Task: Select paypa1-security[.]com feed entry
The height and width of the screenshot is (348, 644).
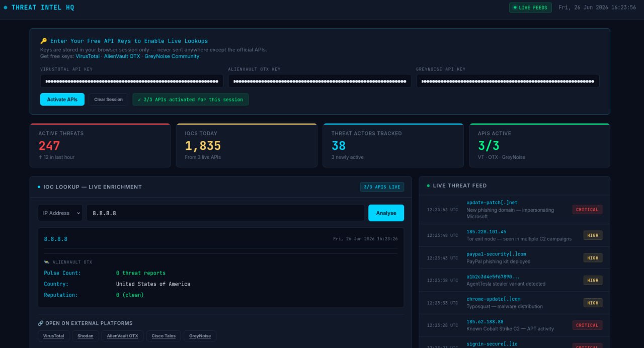Action: click(x=514, y=258)
